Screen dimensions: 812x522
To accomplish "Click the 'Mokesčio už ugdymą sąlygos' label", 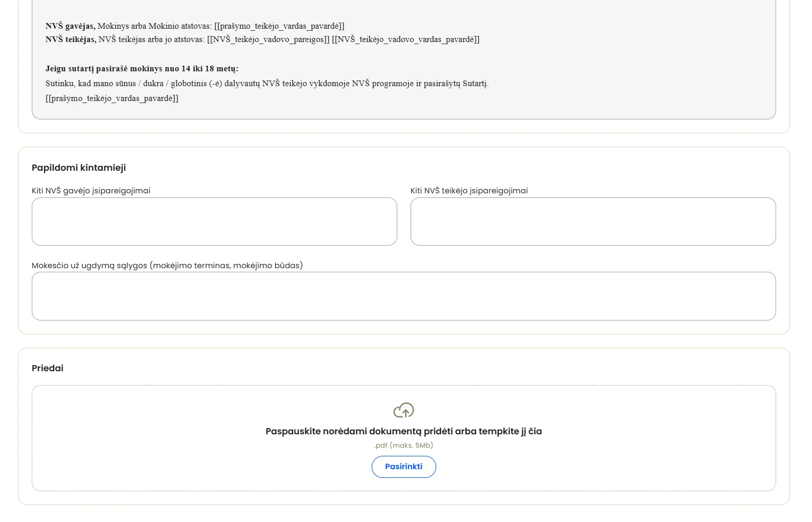I will [167, 266].
